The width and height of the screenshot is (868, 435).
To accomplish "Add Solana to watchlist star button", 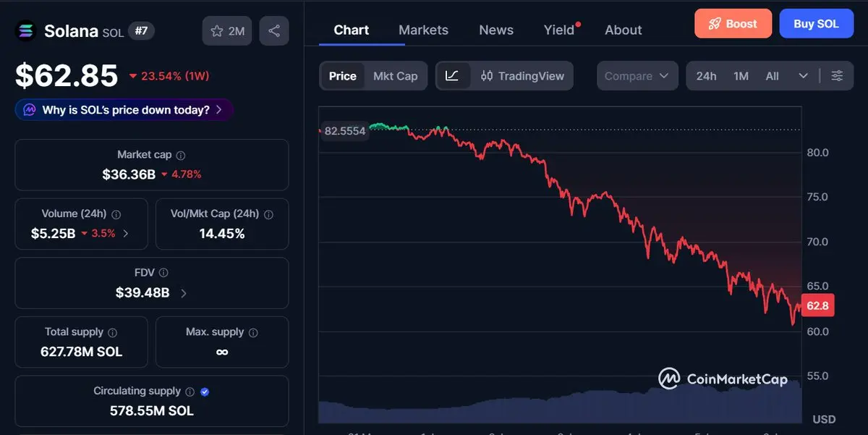I will click(227, 31).
